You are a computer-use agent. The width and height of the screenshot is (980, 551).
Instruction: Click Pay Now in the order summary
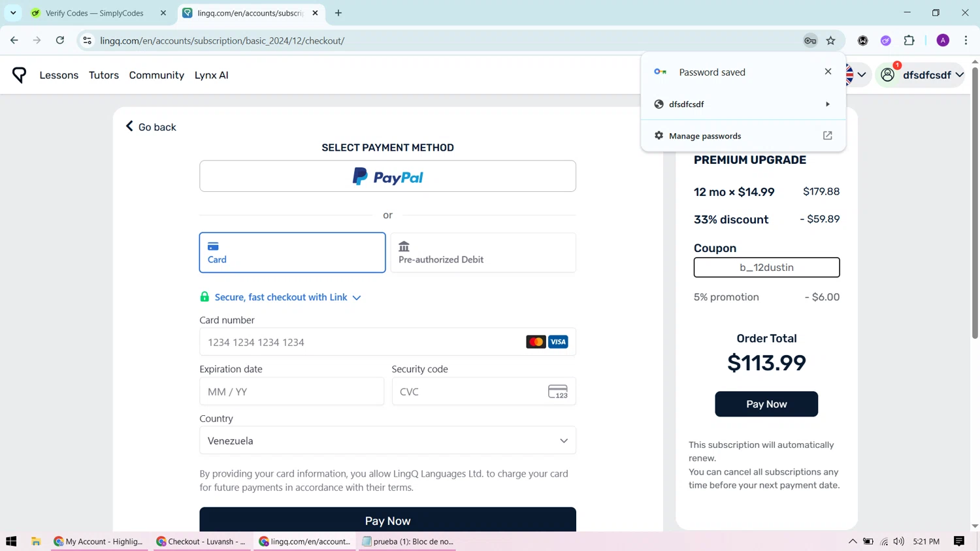[x=766, y=404]
